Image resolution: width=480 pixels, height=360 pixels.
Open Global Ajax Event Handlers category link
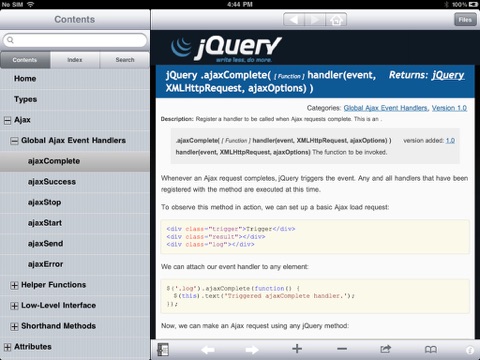386,108
